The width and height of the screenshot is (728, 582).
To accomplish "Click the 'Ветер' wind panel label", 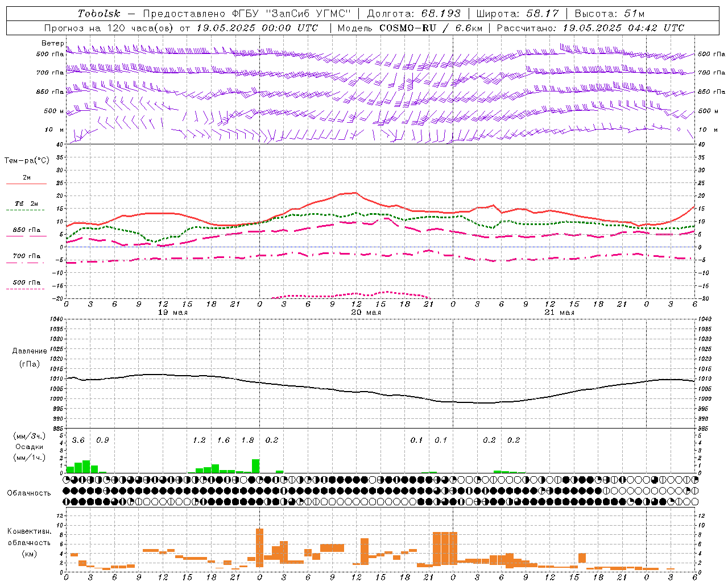I will coord(52,43).
